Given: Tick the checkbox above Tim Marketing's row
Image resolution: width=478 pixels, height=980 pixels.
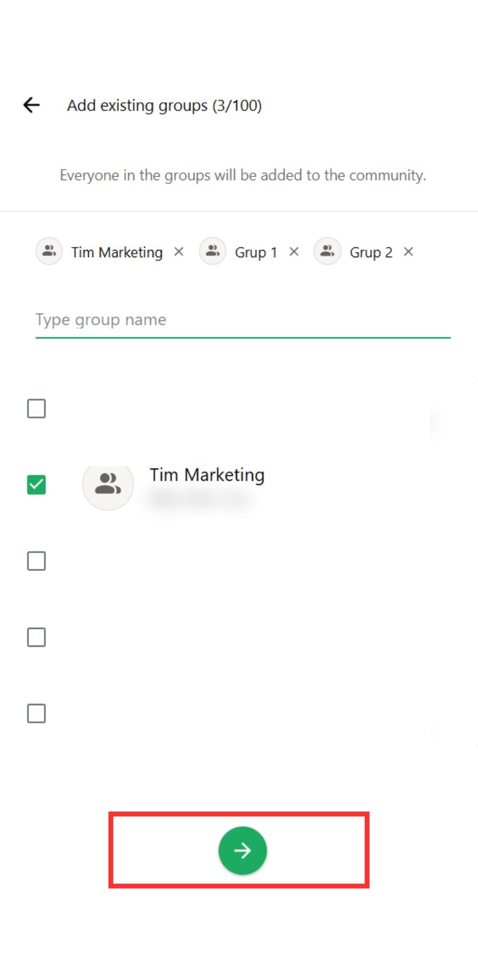Looking at the screenshot, I should [37, 409].
